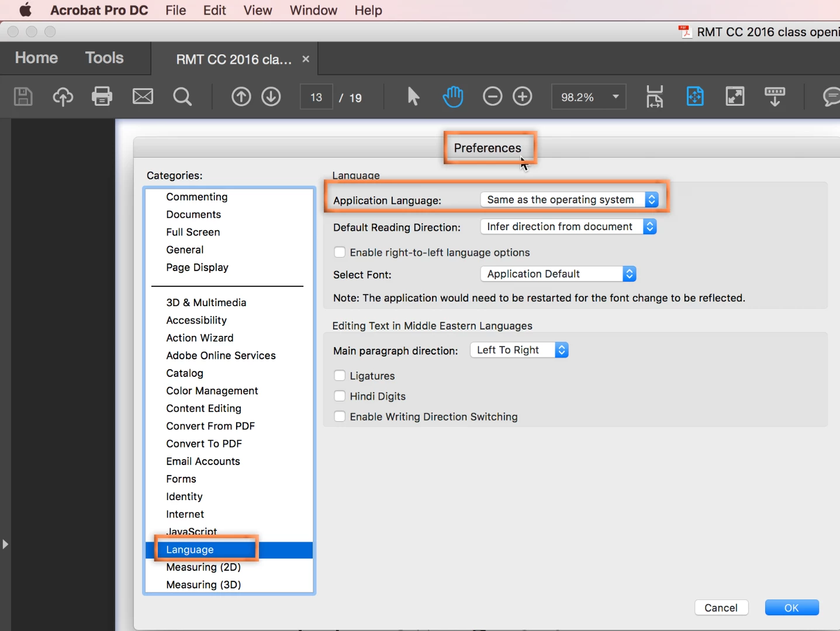This screenshot has height=631, width=840.
Task: Select the Catalog category
Action: (x=185, y=373)
